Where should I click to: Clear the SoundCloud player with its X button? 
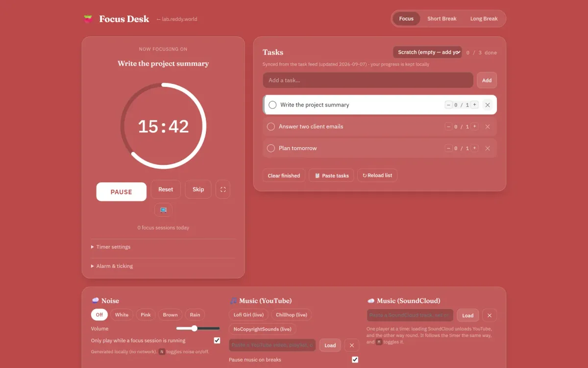pyautogui.click(x=490, y=315)
